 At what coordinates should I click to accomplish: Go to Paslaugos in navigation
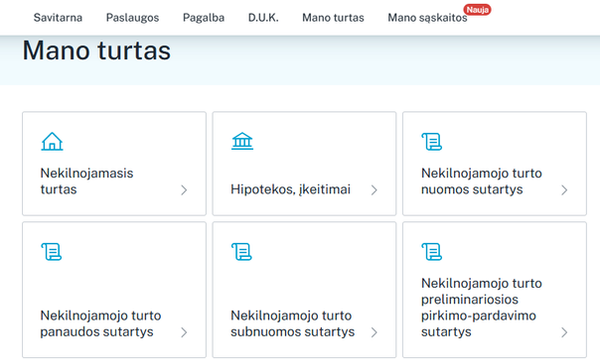pyautogui.click(x=132, y=18)
